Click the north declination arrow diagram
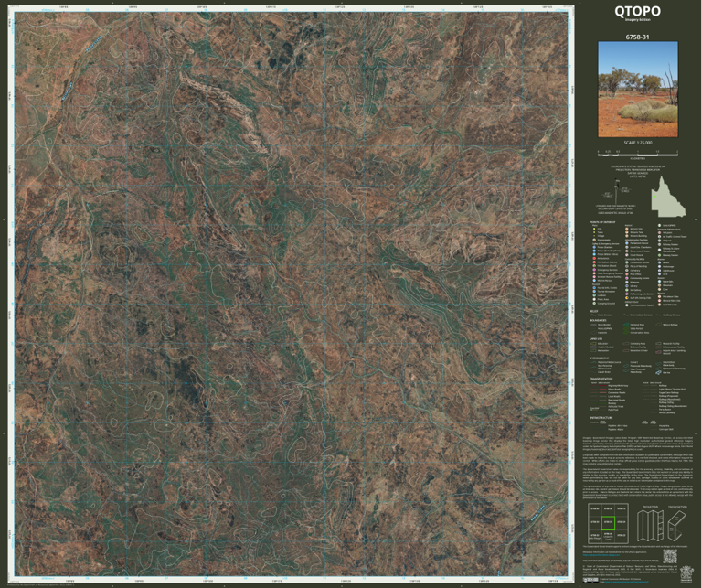 (x=616, y=191)
